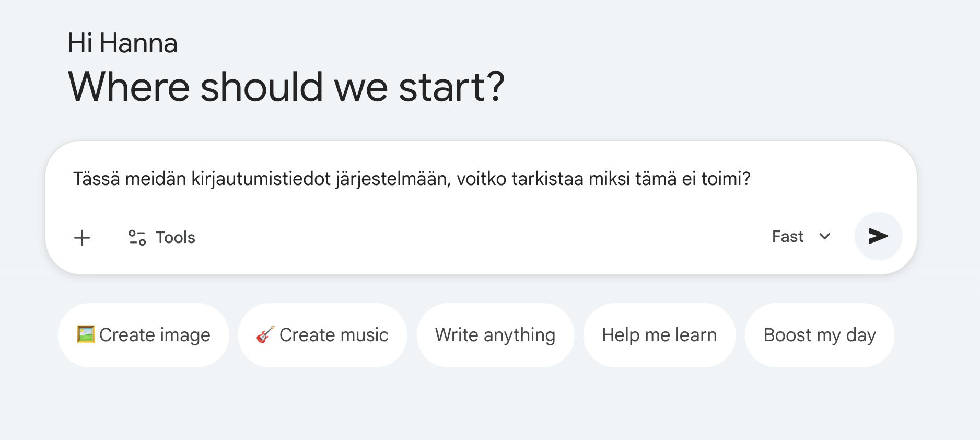The image size is (980, 440).
Task: Click the greeting text Hi Hanna
Action: [123, 43]
